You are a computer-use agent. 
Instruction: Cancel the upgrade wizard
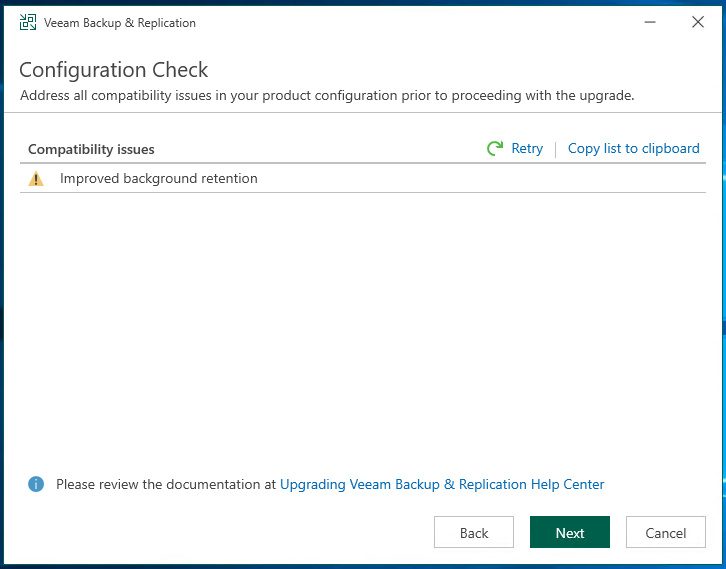coord(666,532)
